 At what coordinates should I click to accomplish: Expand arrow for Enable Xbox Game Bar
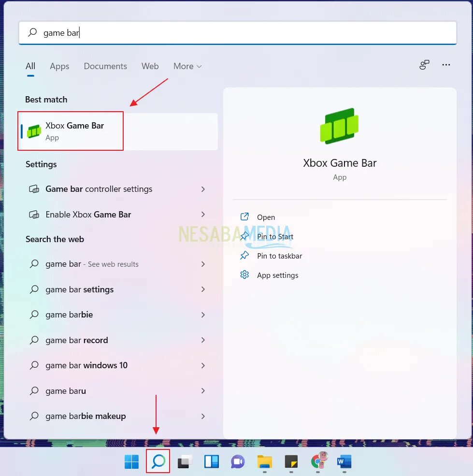pyautogui.click(x=203, y=215)
